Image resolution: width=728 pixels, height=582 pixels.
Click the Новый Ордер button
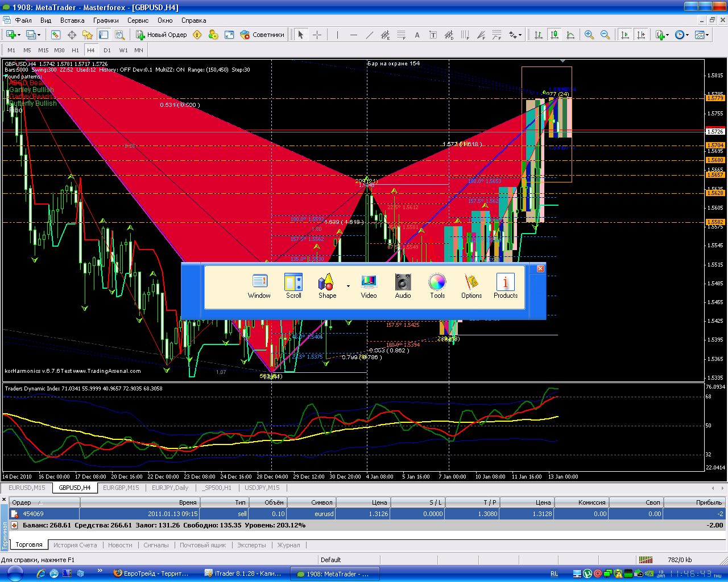tap(162, 35)
